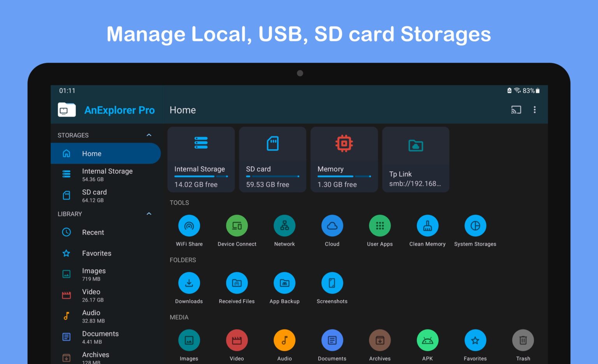Launch the Clean Memory tool
The image size is (598, 364).
(x=427, y=226)
